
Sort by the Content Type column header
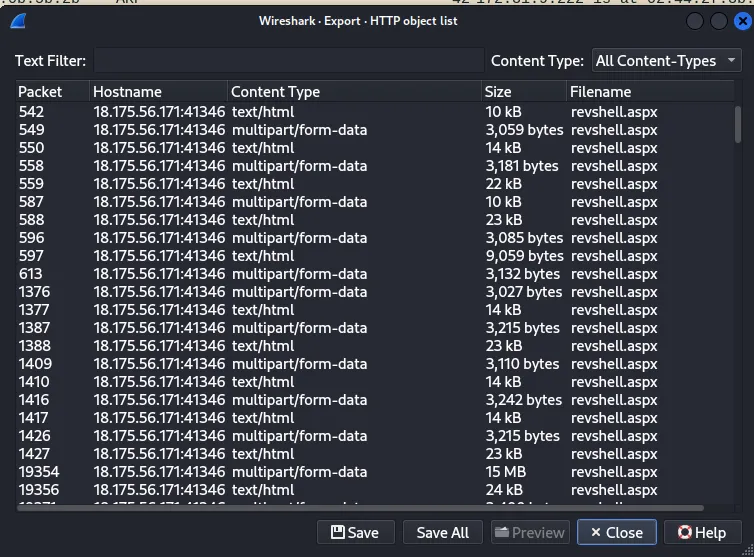tap(354, 92)
